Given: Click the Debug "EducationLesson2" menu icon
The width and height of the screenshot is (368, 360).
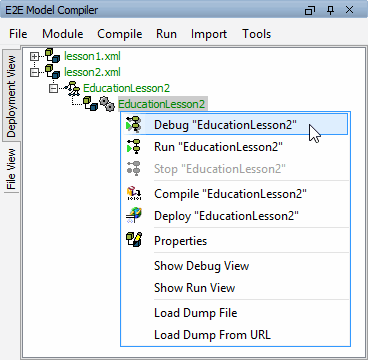Looking at the screenshot, I should [134, 125].
